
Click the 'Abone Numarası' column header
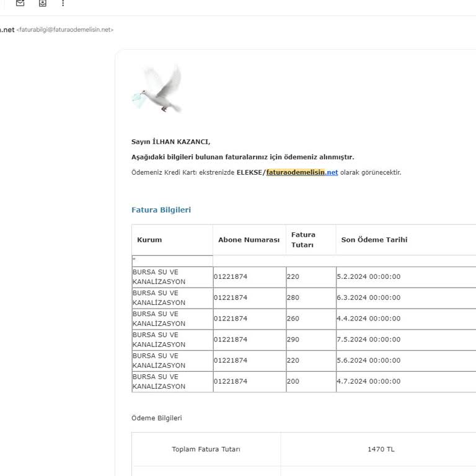point(249,240)
